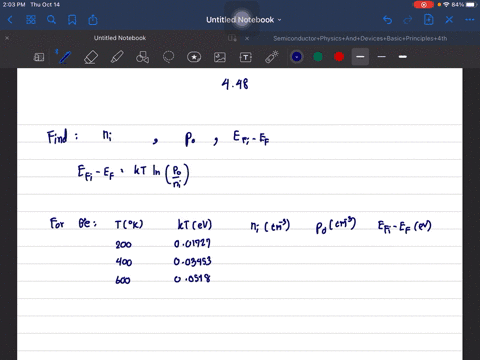Screen dimensions: 480x360
Task: Tap the handwritten temperature 400
Action: pyautogui.click(x=124, y=262)
